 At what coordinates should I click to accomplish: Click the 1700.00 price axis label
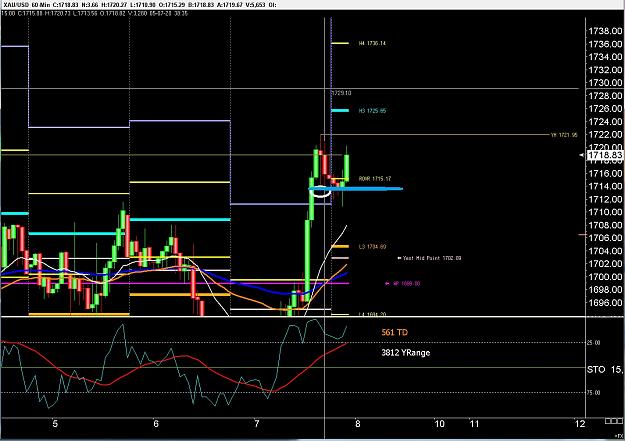pos(605,277)
